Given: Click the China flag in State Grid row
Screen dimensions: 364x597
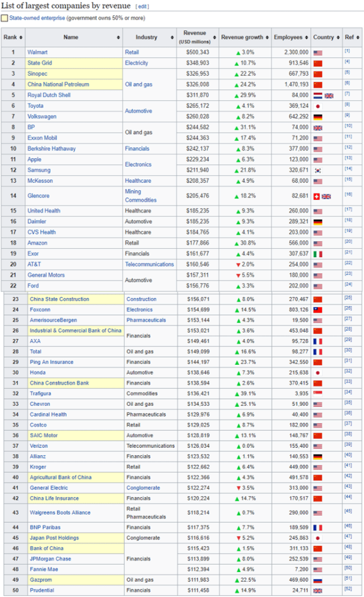Looking at the screenshot, I should coord(317,64).
